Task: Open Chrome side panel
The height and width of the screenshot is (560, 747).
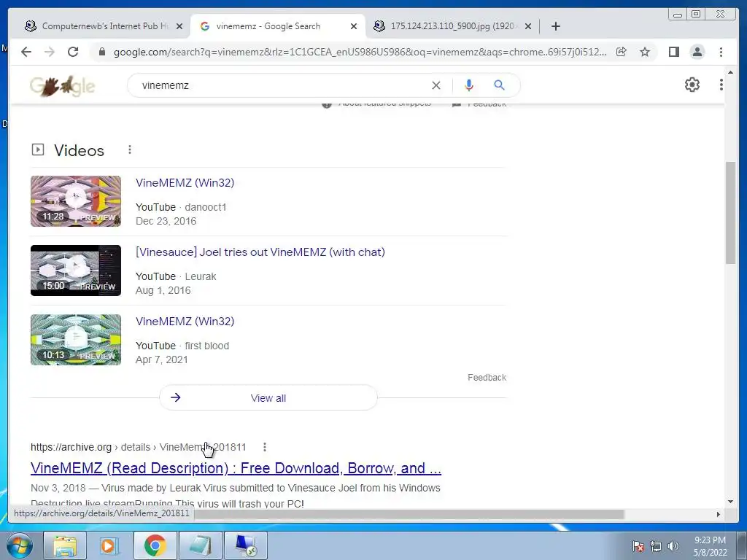Action: coord(673,52)
